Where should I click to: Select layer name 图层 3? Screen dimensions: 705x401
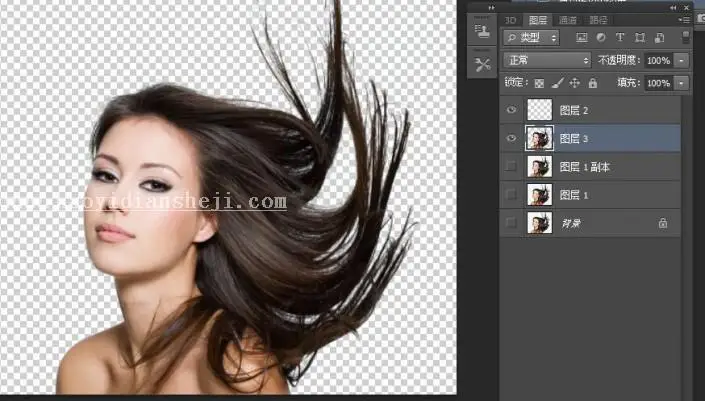(574, 139)
